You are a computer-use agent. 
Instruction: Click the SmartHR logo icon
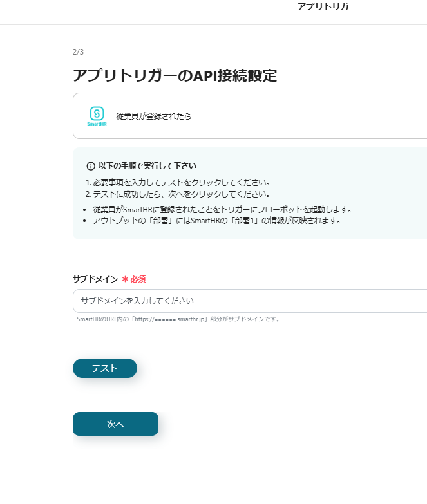coord(97,113)
